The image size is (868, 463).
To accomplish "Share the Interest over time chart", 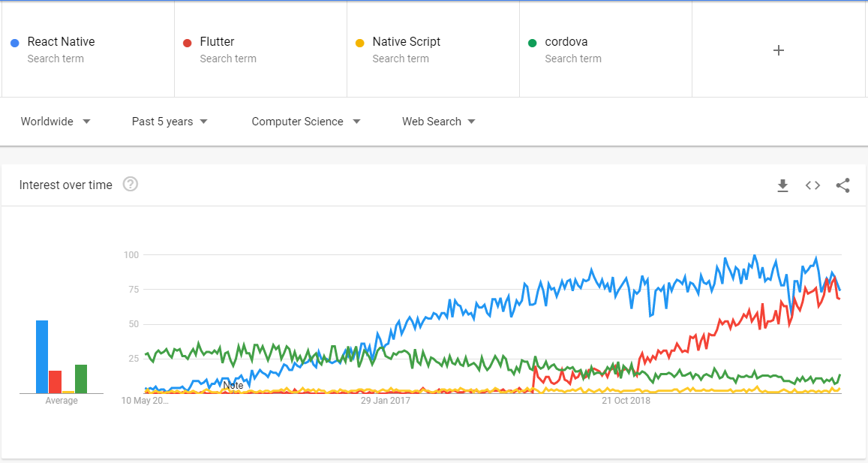I will tap(842, 185).
